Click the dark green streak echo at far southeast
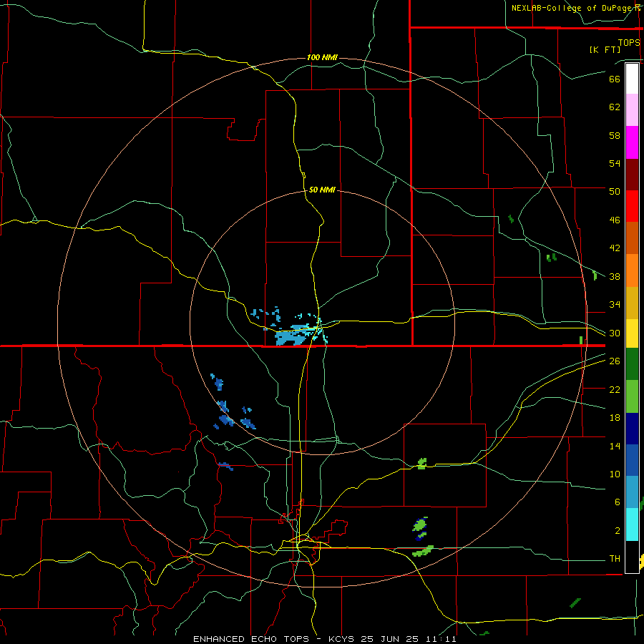The height and width of the screenshot is (644, 644). (575, 603)
